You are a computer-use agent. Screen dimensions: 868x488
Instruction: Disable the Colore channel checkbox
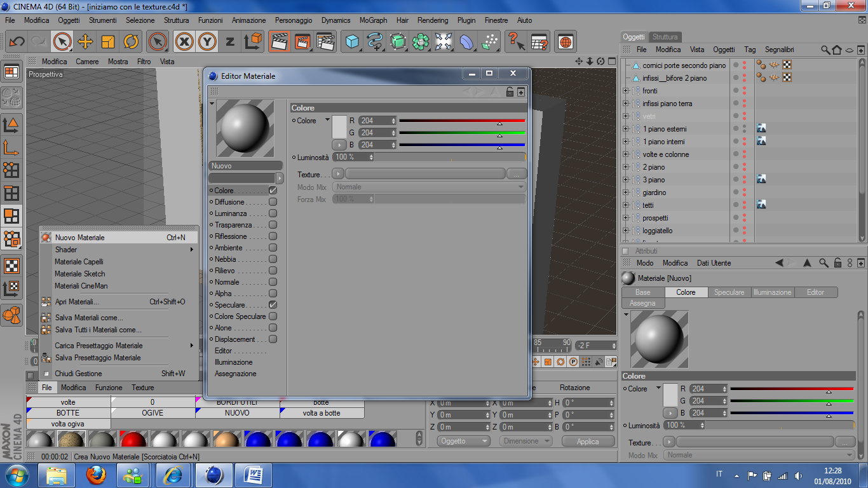(273, 191)
